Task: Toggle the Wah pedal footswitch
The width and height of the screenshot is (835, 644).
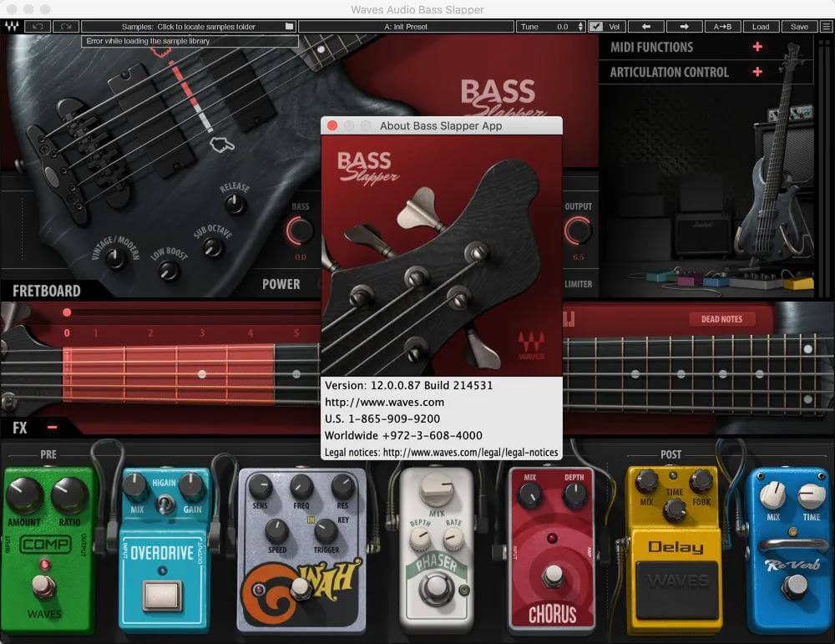Action: point(301,588)
